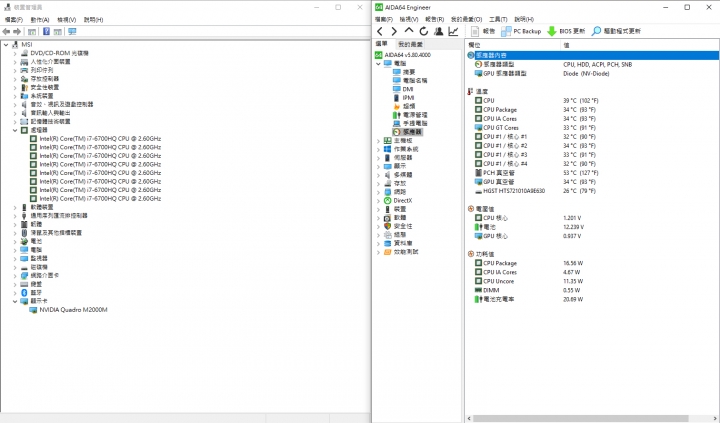Click the BIOS update green arrow button
The image size is (720, 423).
pos(566,31)
